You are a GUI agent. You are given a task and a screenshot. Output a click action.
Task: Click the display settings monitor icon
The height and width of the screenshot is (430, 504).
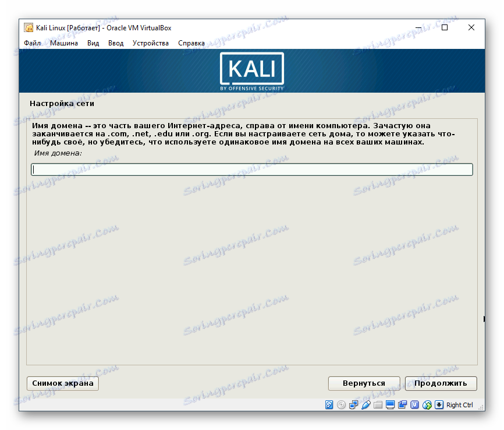point(390,404)
